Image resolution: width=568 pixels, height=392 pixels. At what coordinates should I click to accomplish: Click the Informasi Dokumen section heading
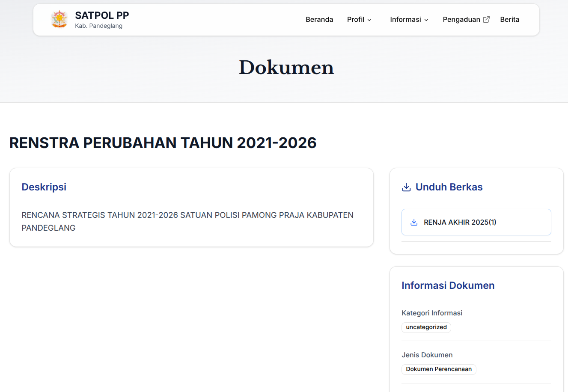448,285
